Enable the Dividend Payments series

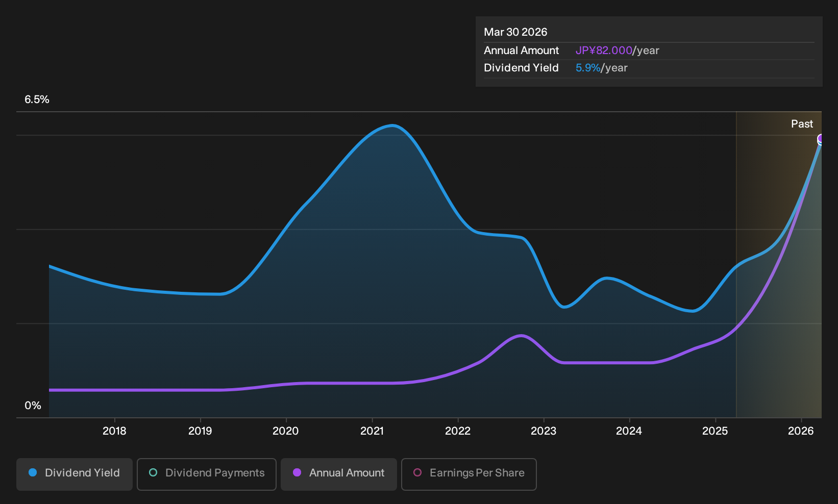point(207,474)
